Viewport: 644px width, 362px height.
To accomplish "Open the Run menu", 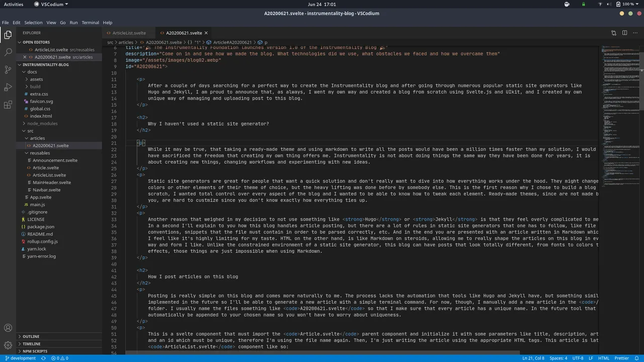I will (x=74, y=23).
